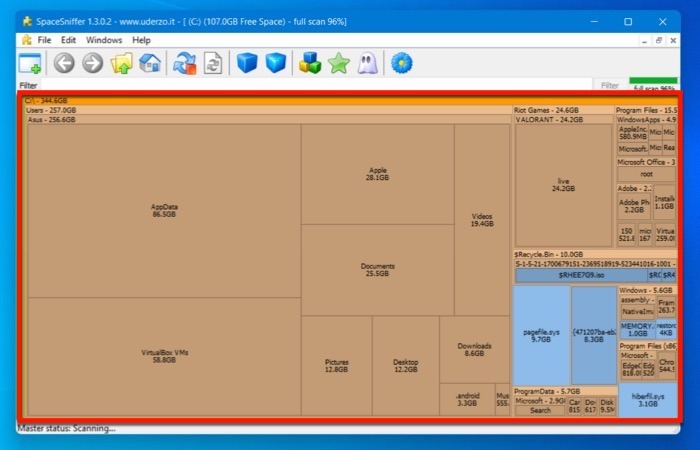Open the Edit menu
The image size is (700, 450).
tap(68, 40)
